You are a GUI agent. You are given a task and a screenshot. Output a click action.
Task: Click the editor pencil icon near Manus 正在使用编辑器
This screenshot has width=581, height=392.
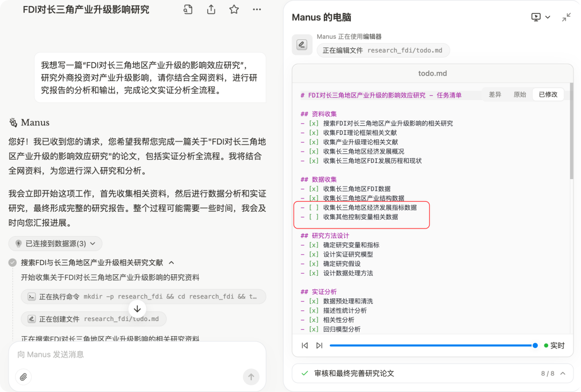pos(302,45)
